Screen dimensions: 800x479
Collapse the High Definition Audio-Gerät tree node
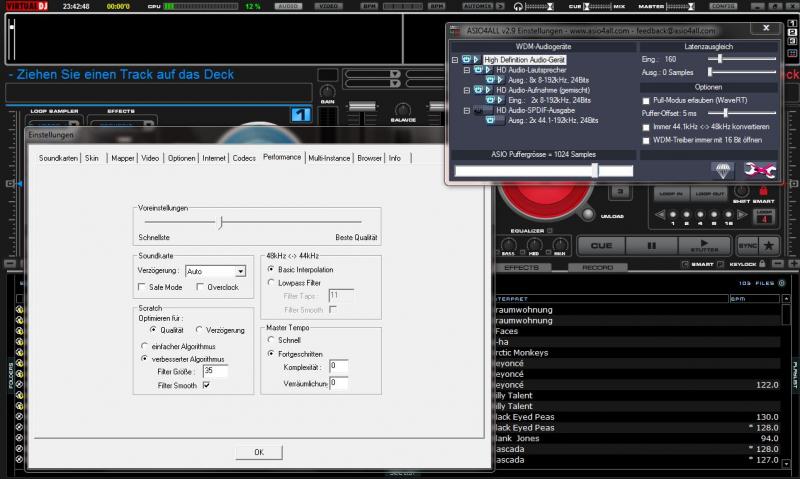[x=455, y=60]
